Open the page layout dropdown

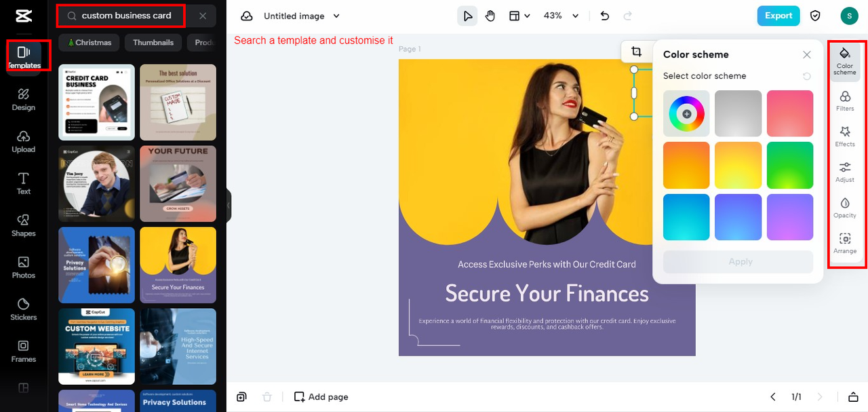[519, 16]
